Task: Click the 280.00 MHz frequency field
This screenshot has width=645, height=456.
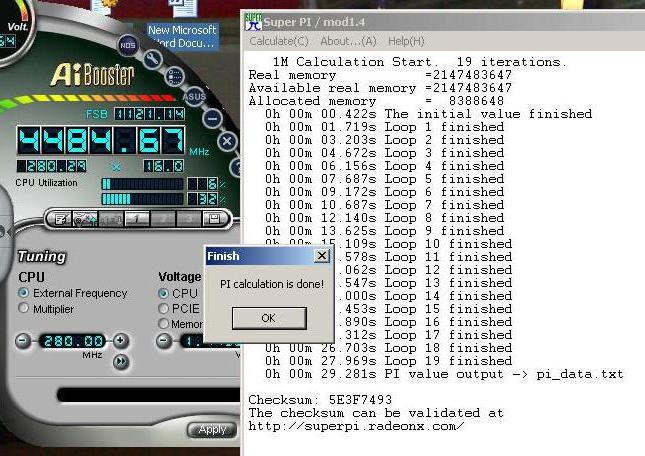Action: tap(73, 341)
